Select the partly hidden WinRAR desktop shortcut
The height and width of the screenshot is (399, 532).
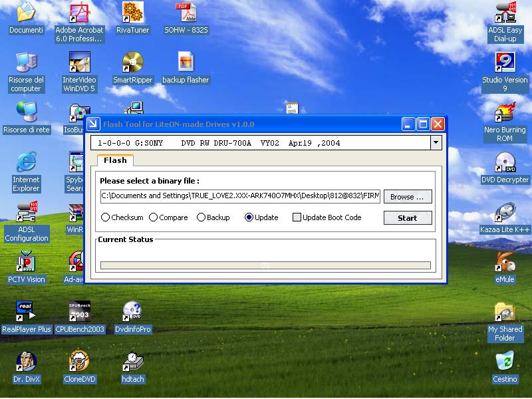click(76, 211)
